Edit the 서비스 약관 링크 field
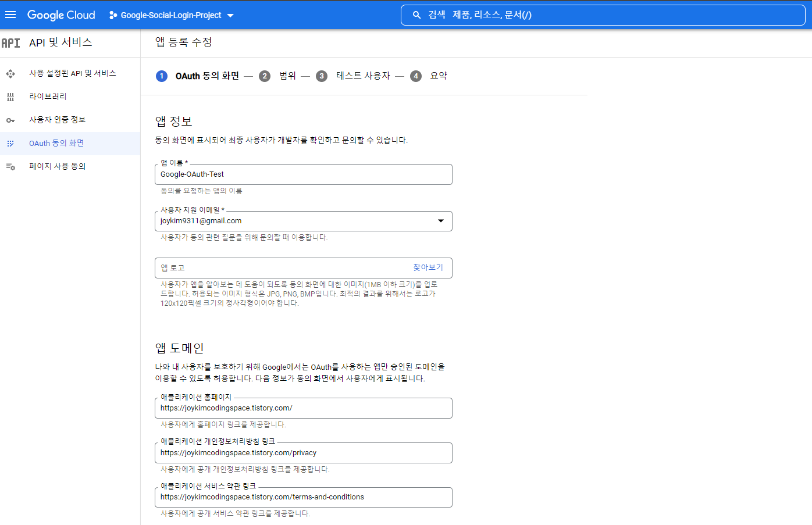Screen dimensions: 812x525 coord(304,497)
